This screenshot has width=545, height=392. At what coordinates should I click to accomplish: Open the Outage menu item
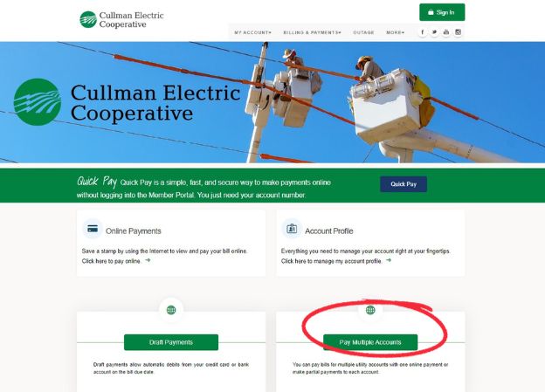pos(363,32)
